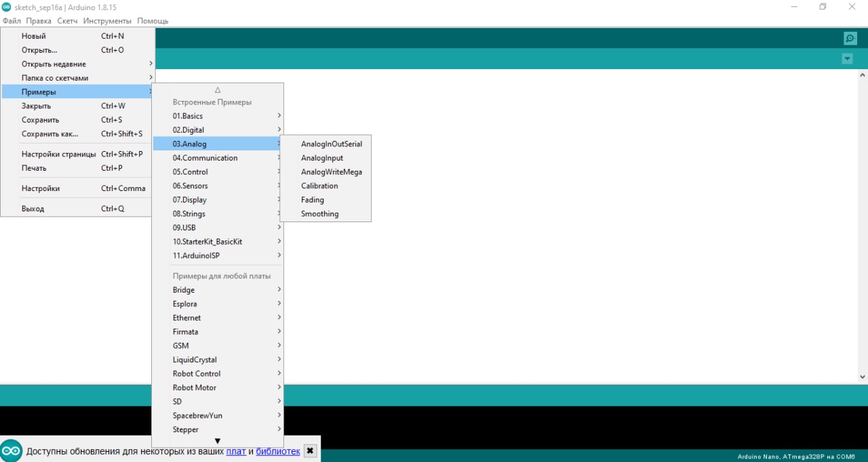Image resolution: width=868 pixels, height=462 pixels.
Task: Open the Smoothing example
Action: pyautogui.click(x=326, y=213)
